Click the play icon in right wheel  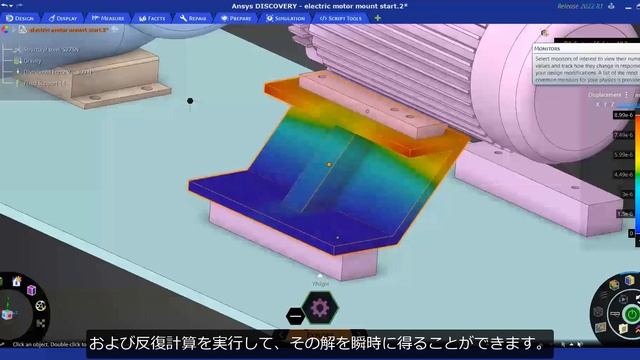[623, 299]
